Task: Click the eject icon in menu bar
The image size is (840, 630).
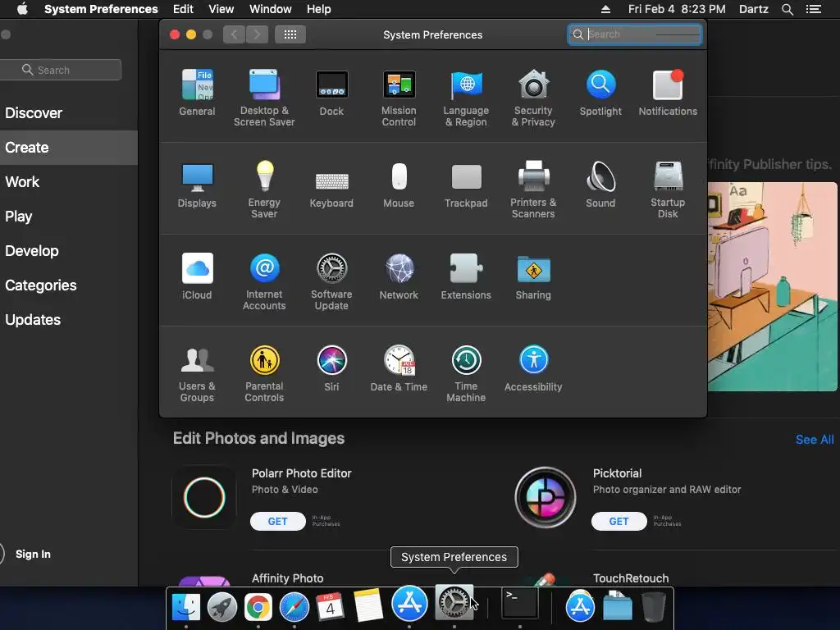Action: click(605, 9)
